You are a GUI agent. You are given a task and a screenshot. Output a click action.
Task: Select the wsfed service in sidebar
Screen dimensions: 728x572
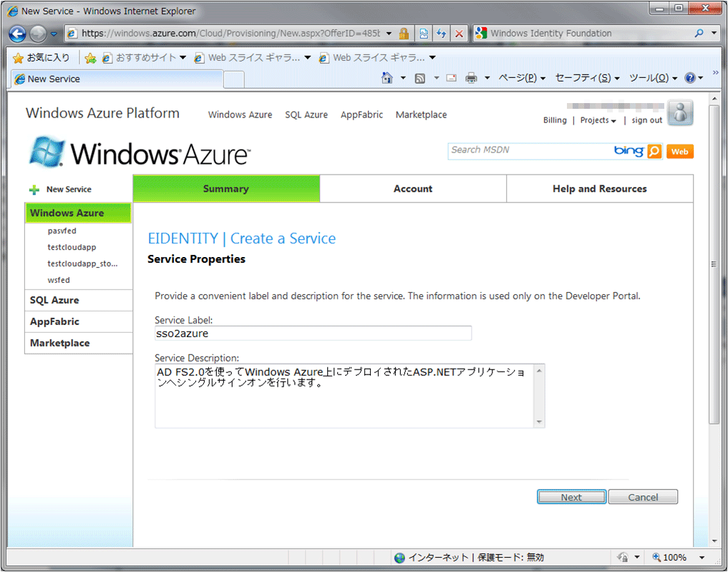click(x=59, y=280)
